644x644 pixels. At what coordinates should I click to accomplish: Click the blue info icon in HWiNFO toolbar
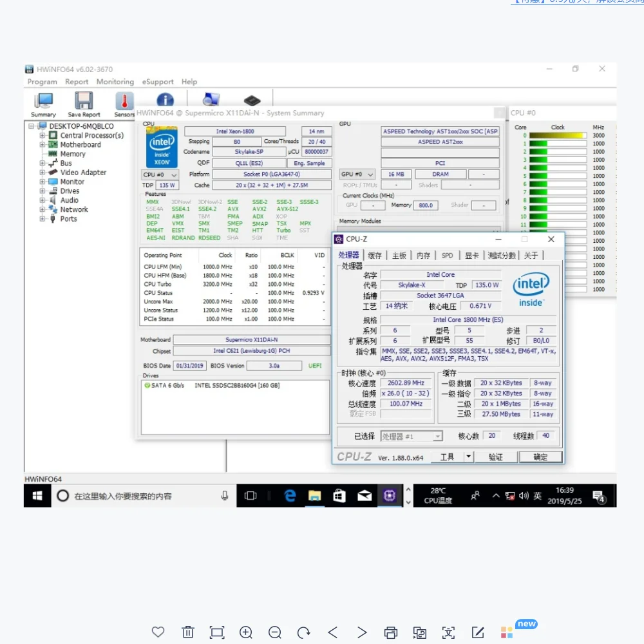165,100
